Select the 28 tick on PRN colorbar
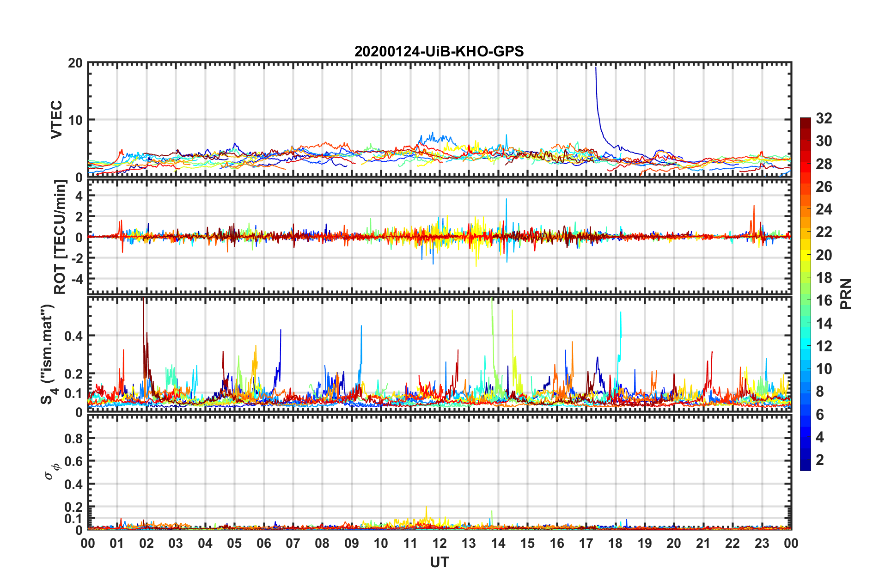Screen dimensions: 879x588 click(x=824, y=164)
